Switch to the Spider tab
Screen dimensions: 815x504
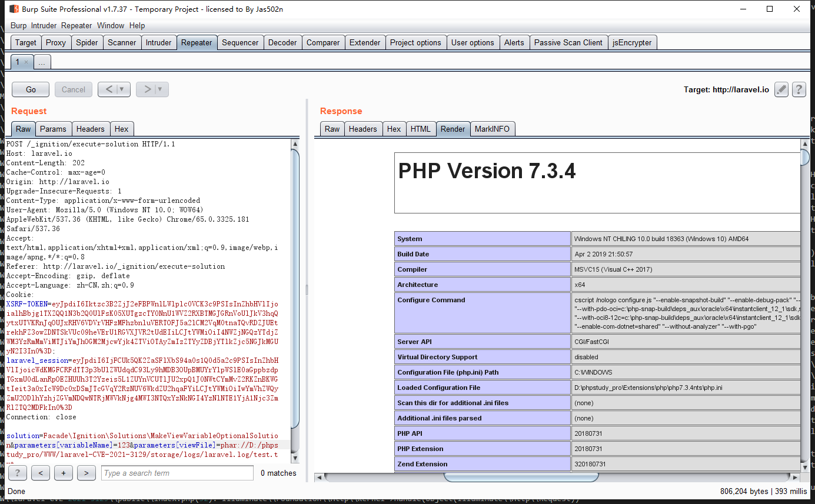(87, 42)
